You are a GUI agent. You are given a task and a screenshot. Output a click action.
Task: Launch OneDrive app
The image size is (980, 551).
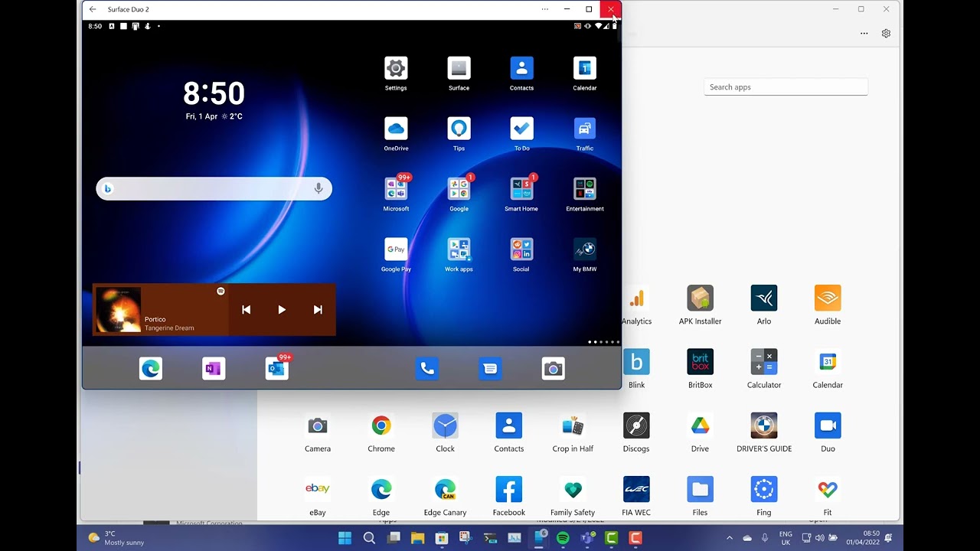(x=396, y=129)
